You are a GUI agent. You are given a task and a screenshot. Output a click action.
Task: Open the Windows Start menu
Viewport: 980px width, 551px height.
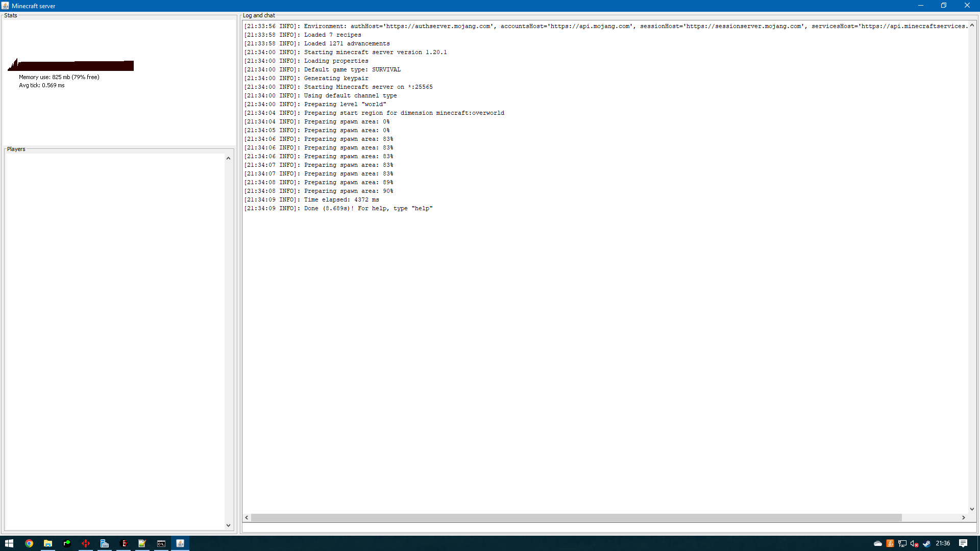tap(9, 543)
